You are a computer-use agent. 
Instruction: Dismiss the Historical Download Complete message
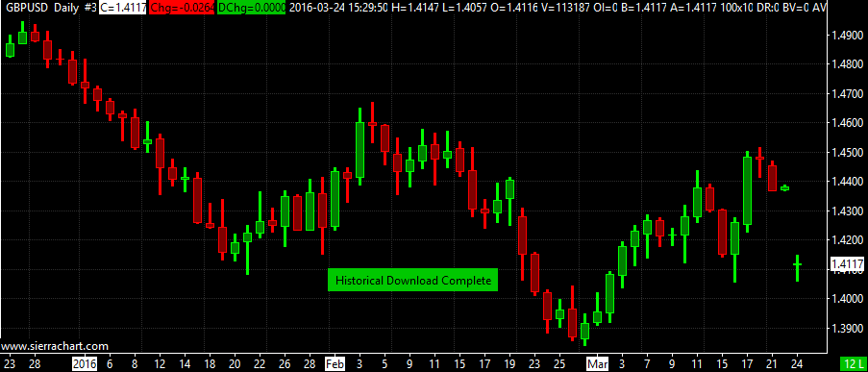pos(413,280)
